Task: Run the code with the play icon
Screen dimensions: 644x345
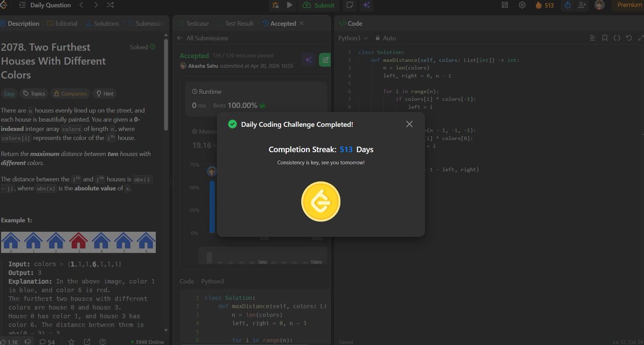Action: click(x=289, y=5)
